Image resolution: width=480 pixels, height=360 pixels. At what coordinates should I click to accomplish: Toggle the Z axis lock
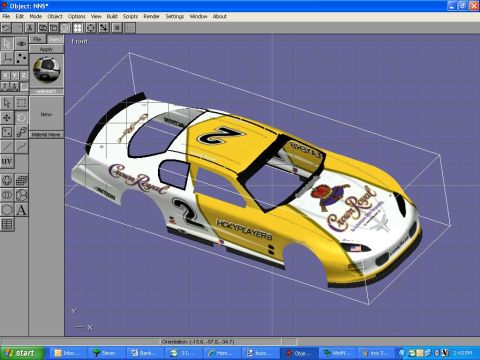click(x=24, y=75)
